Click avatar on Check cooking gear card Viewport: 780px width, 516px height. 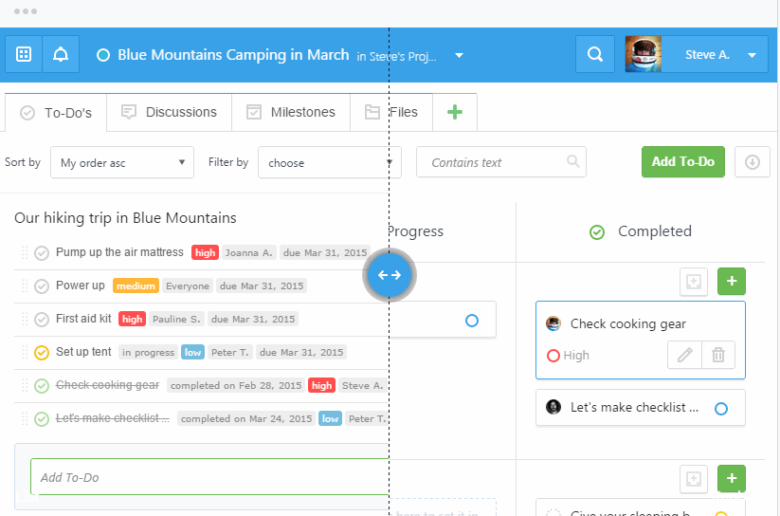click(553, 323)
